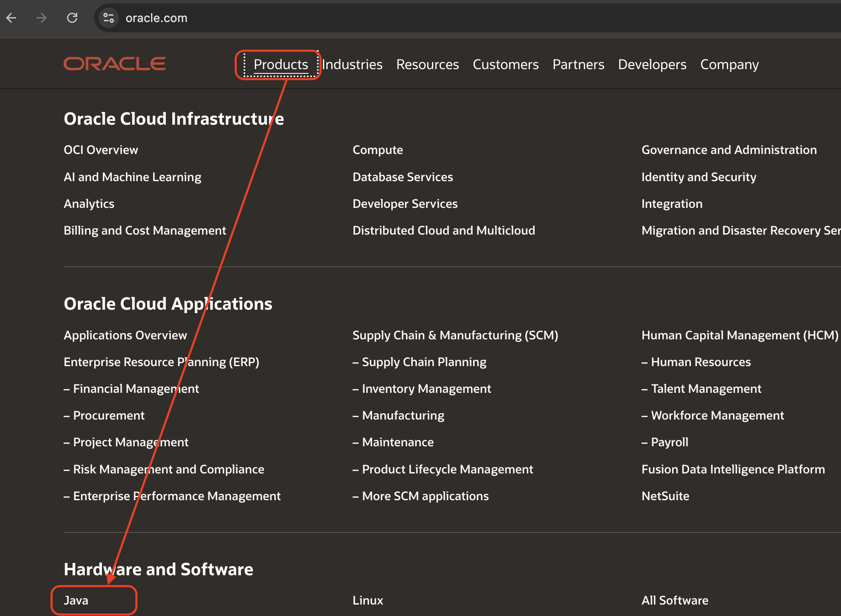Select the NetSuite link
This screenshot has height=616, width=841.
(665, 496)
